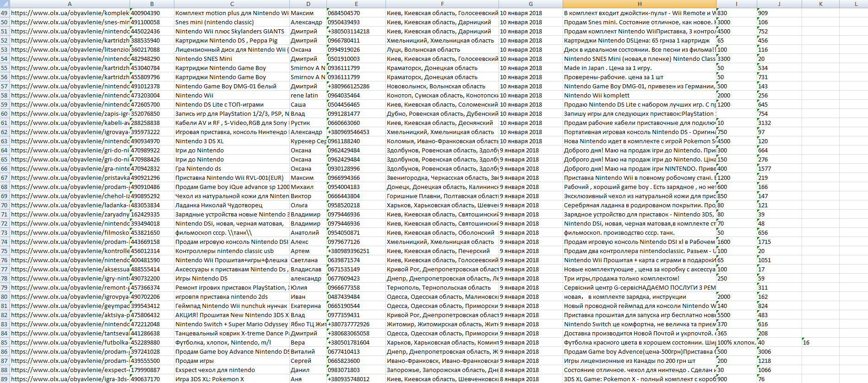The image size is (868, 383).
Task: Select row 77 header
Action: [5, 269]
